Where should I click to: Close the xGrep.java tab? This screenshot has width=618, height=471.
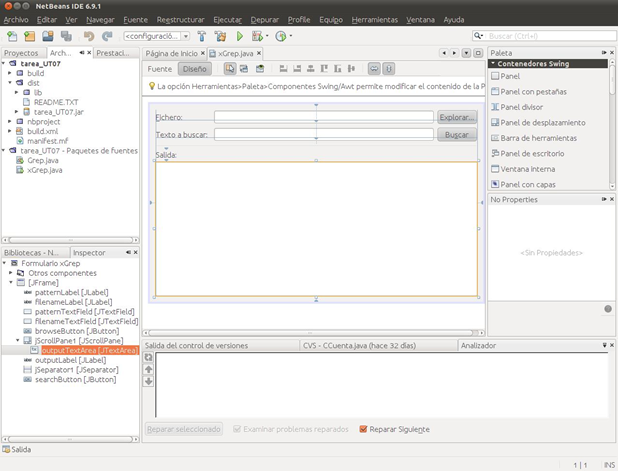pyautogui.click(x=259, y=53)
